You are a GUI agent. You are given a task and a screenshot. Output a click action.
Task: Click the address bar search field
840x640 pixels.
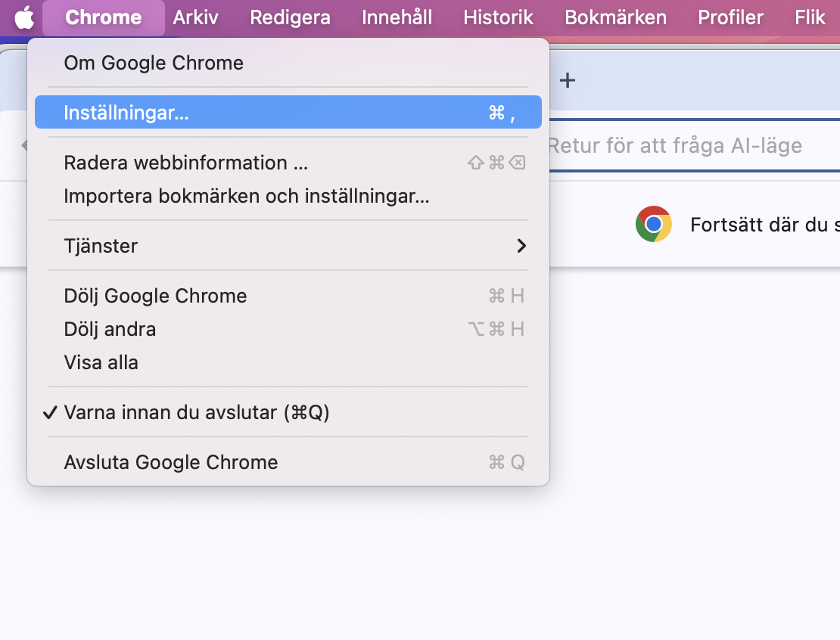coord(695,146)
